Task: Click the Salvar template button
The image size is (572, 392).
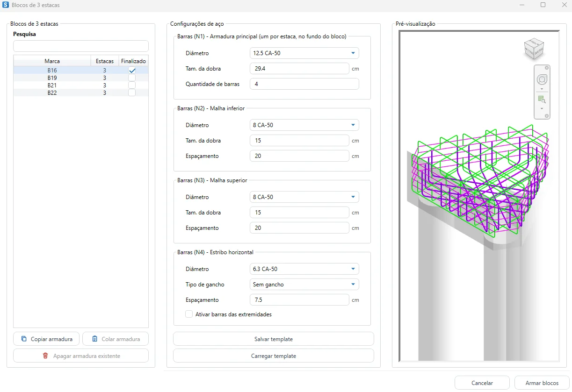Action: pyautogui.click(x=274, y=339)
